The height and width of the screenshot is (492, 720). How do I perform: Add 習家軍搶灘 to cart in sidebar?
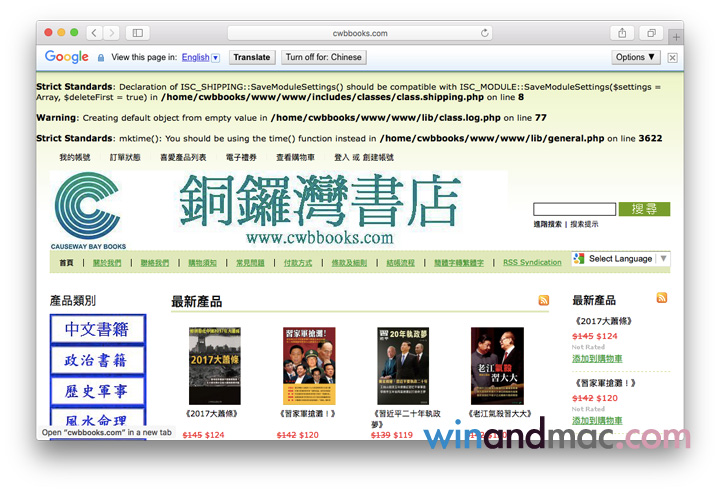597,421
